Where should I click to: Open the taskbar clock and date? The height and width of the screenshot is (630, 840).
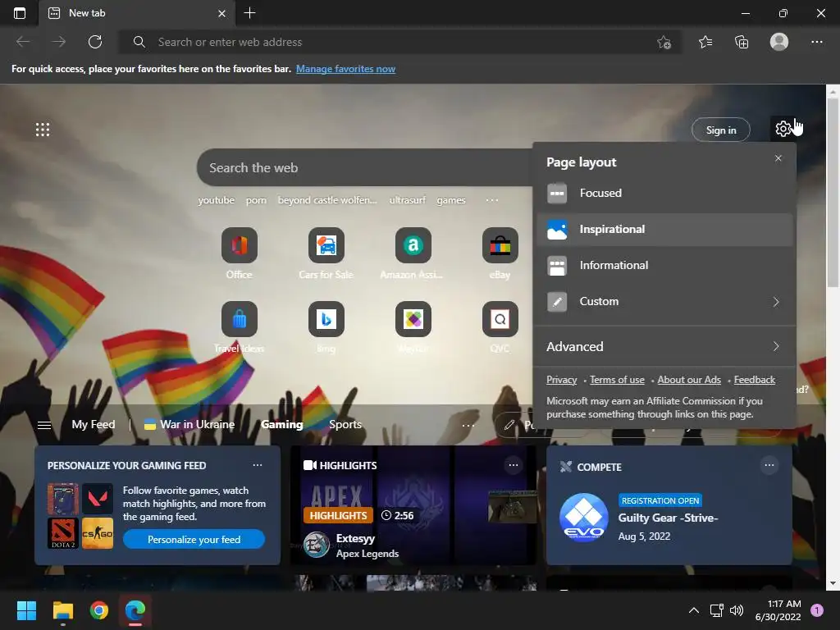[x=778, y=610]
